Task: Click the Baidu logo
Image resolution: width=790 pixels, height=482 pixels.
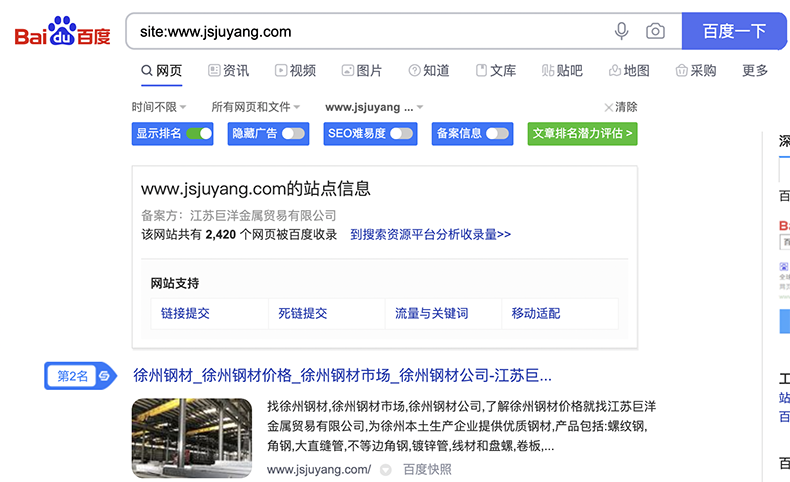Action: [x=62, y=31]
